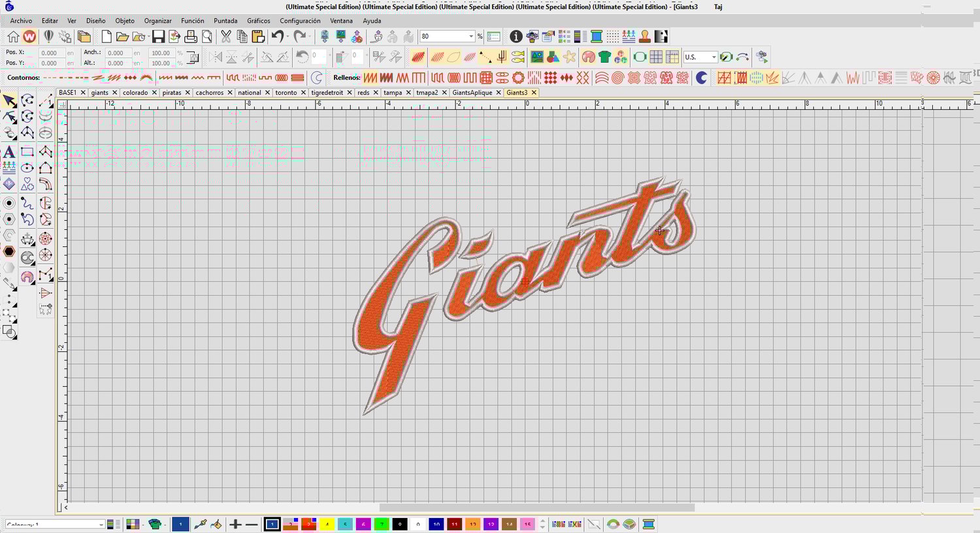Step through the color palette with the stepper arrows
The width and height of the screenshot is (980, 533).
pos(542,524)
